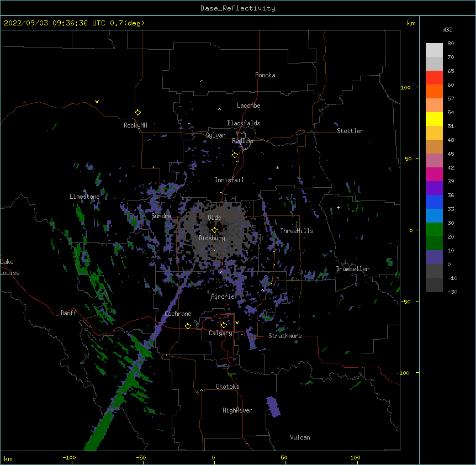Viewport: 476px width, 465px height.
Task: Click the yellow diamond marker at Olds
Action: 214,230
